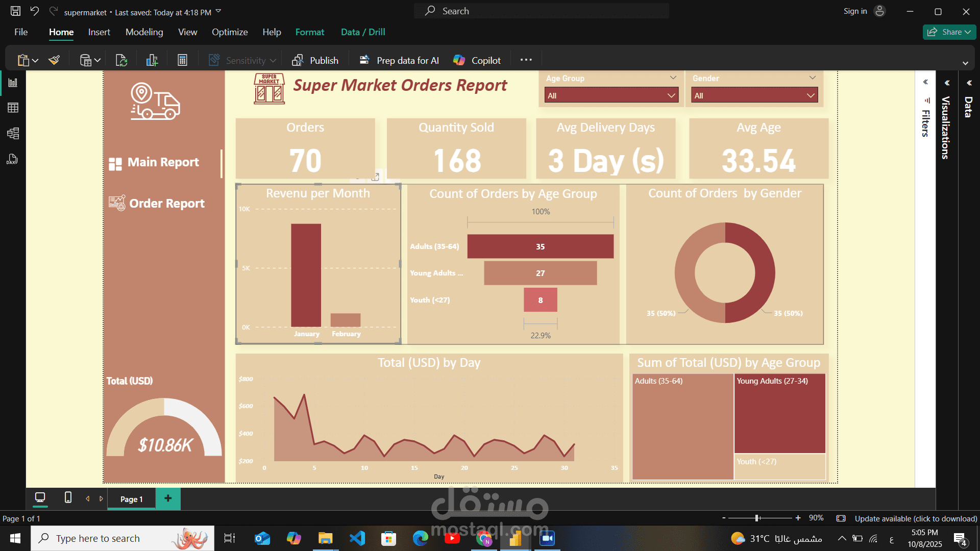Select the Format painter brush
This screenshot has width=980, height=551.
[54, 60]
